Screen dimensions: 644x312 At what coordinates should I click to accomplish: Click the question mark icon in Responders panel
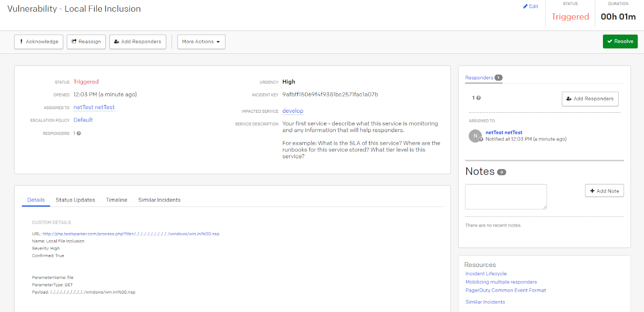pyautogui.click(x=479, y=98)
